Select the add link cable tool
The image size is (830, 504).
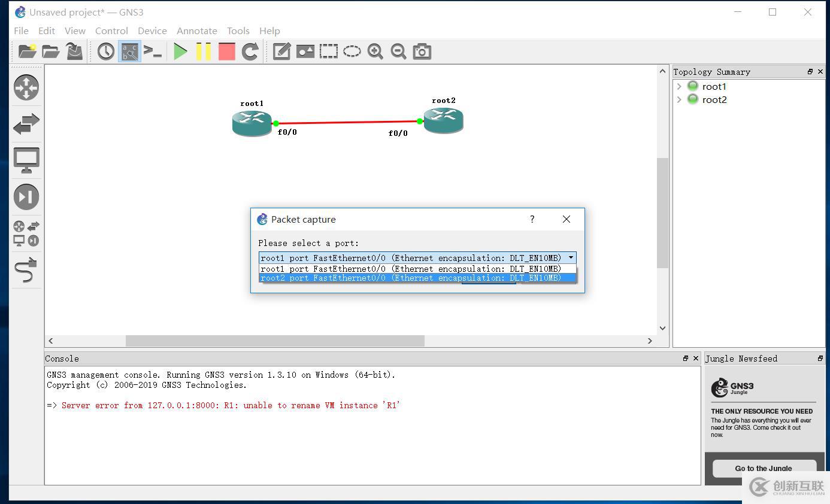tap(26, 270)
